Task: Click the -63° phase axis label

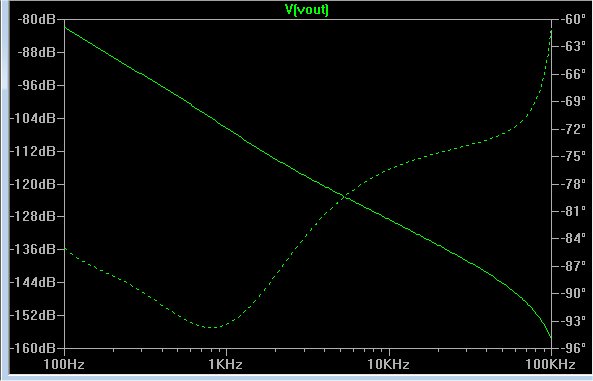Action: coord(573,47)
